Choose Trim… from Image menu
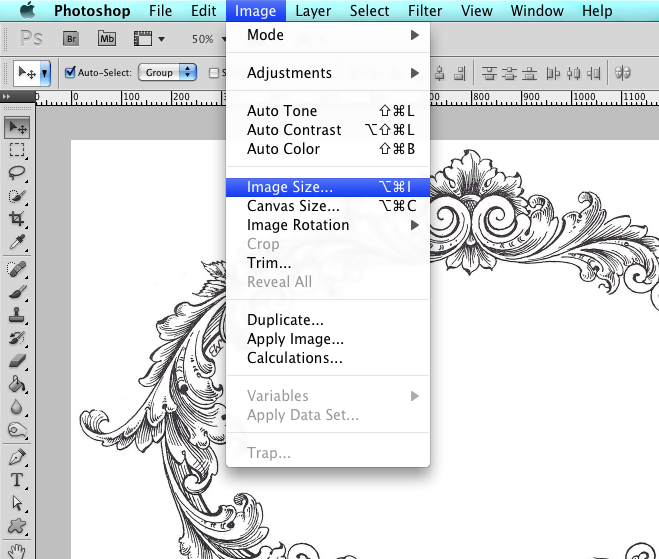The height and width of the screenshot is (559, 659). click(x=328, y=263)
